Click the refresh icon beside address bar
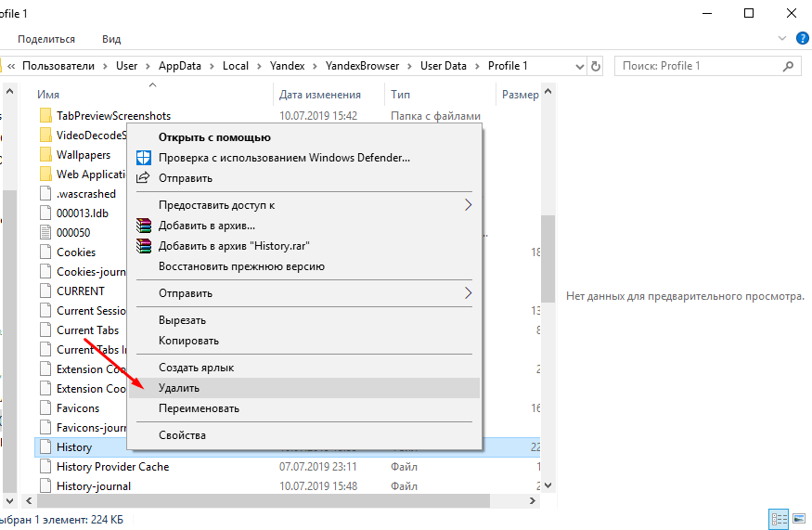 (x=596, y=66)
